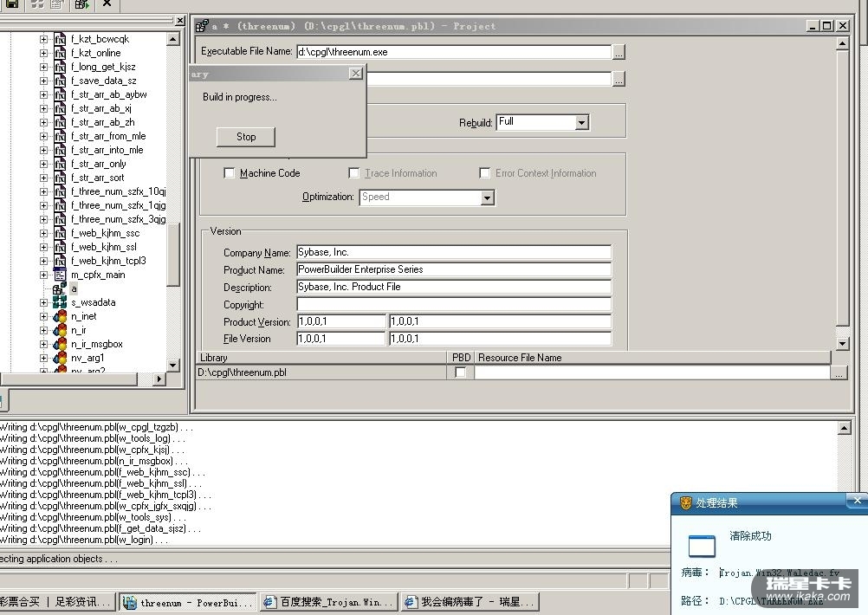868x615 pixels.
Task: Click the n_inet user object icon
Action: coord(60,316)
